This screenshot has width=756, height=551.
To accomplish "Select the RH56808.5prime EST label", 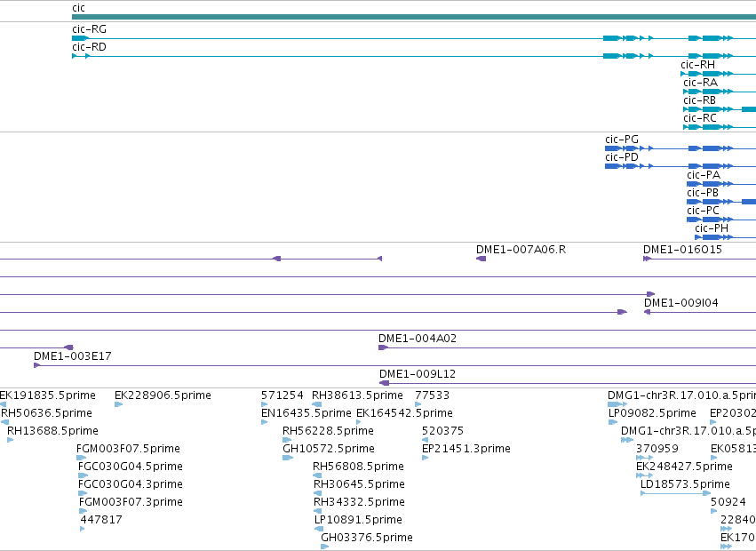I will [358, 467].
